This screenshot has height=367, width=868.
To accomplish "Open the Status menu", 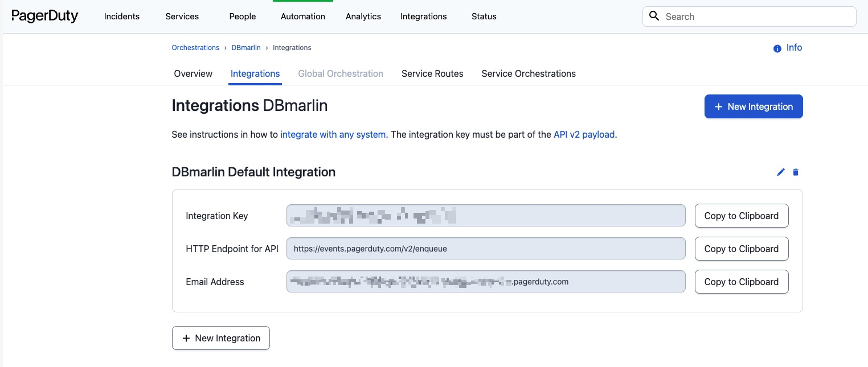I will (x=484, y=17).
